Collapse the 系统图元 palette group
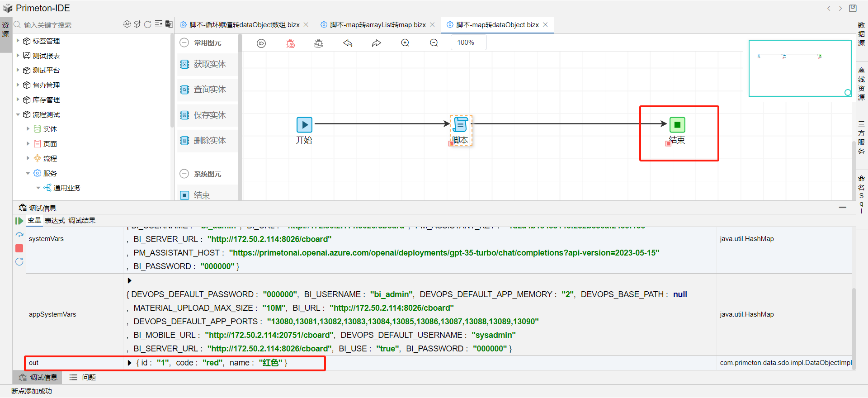 pos(184,174)
